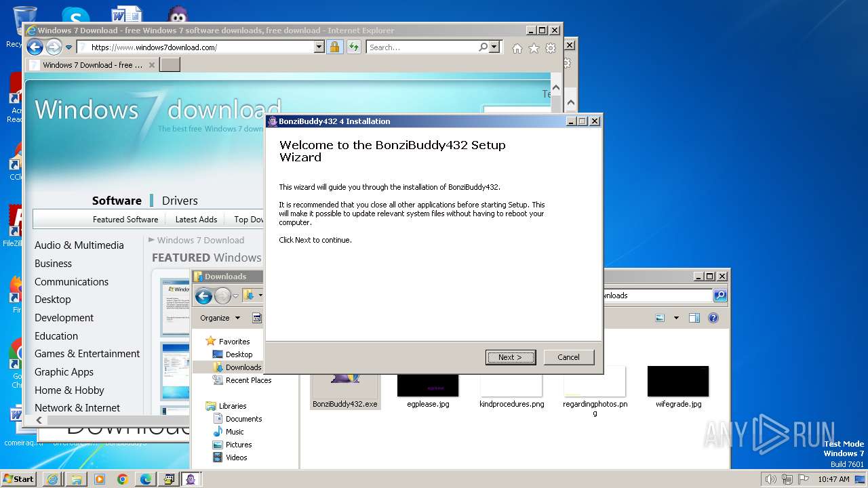Open Videos library
Viewport: 868px width, 488px height.
tap(236, 457)
